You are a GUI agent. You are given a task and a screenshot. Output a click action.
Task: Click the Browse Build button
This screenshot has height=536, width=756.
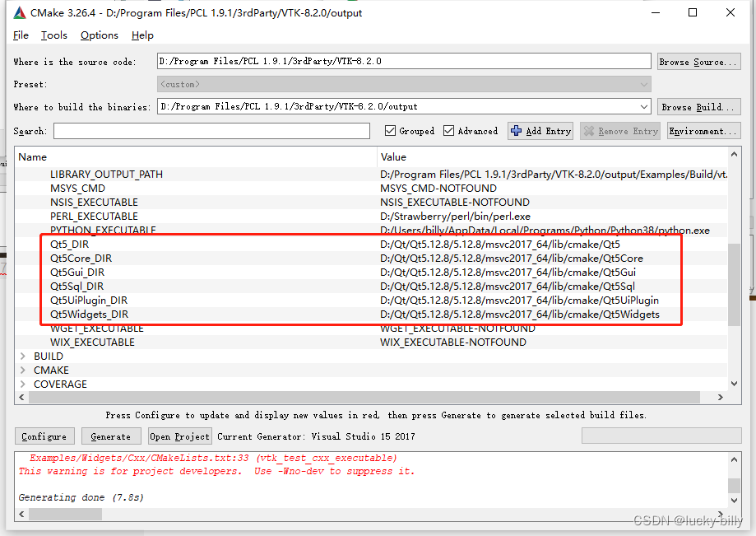pos(699,107)
